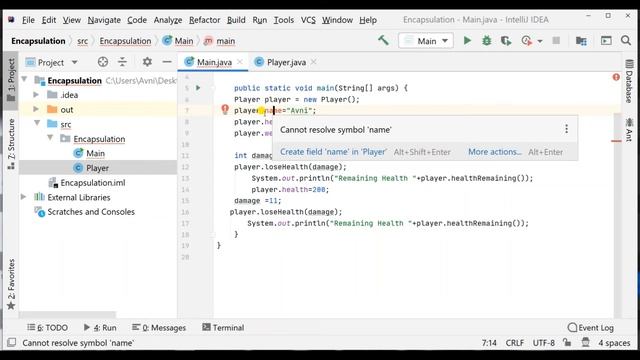Start debugging with the bug icon
Viewport: 640px width, 360px height.
coord(487,41)
